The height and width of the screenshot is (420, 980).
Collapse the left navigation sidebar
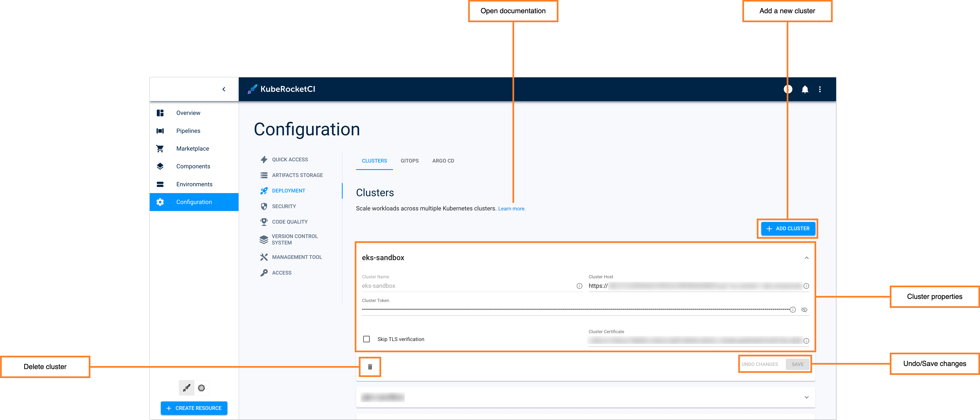click(224, 89)
